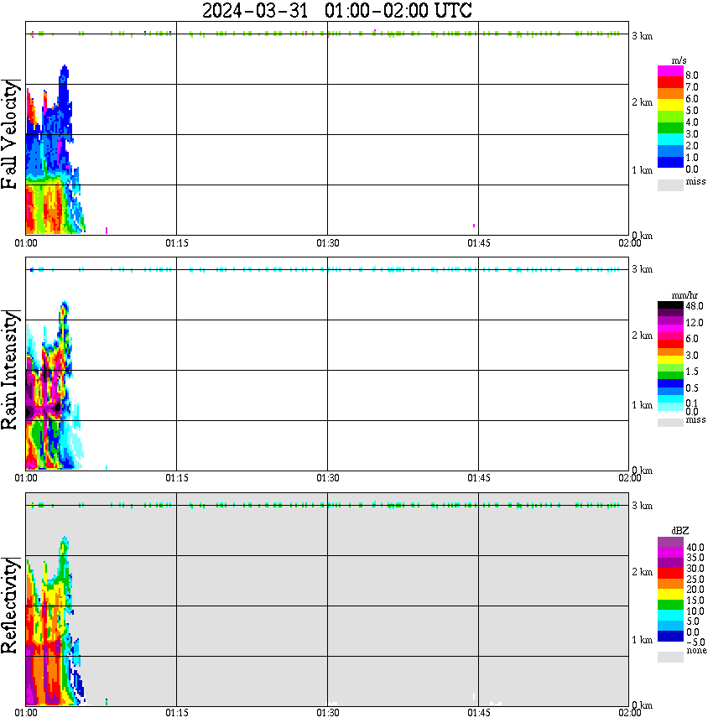Click the none label in the dBZ legend

click(x=696, y=651)
